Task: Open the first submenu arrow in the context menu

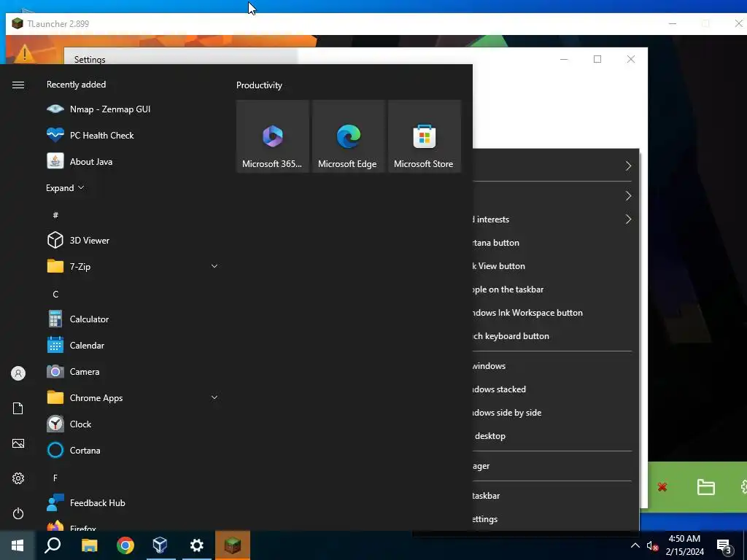Action: coord(628,166)
